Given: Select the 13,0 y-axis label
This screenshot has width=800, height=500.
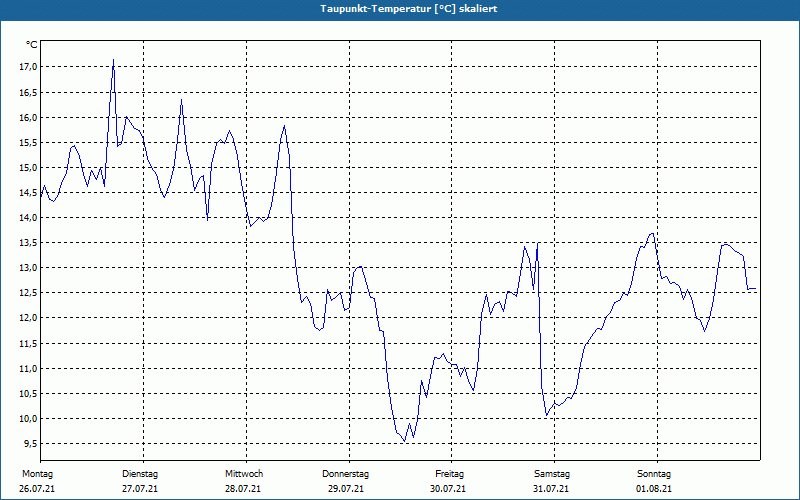Looking at the screenshot, I should [x=29, y=268].
